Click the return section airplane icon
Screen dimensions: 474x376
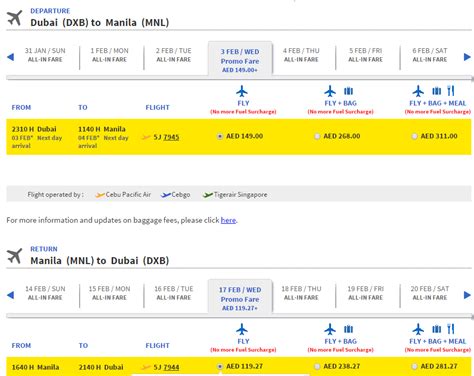pos(15,256)
